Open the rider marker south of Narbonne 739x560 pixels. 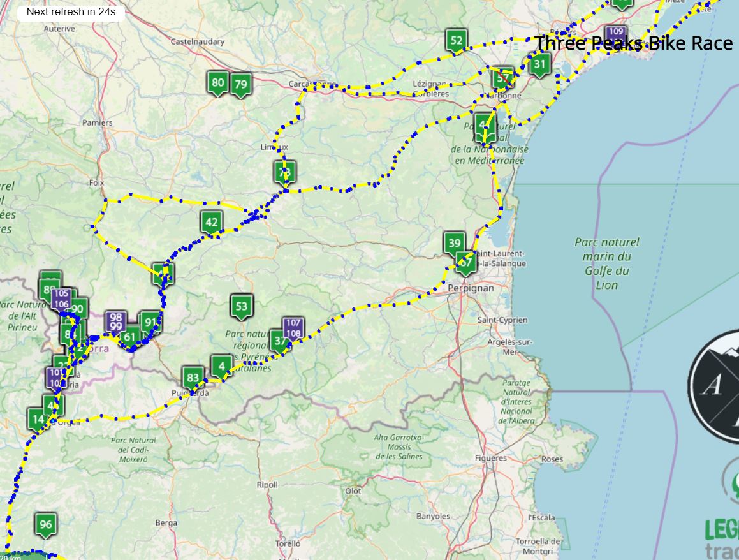click(485, 126)
